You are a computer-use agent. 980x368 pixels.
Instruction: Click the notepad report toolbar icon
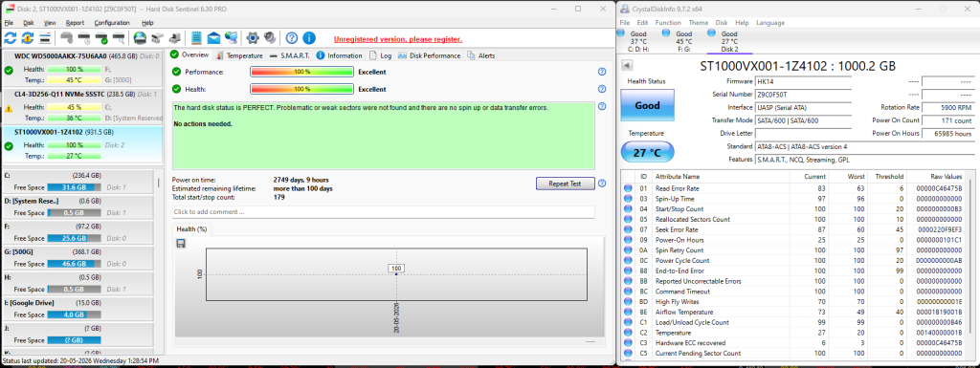(196, 38)
